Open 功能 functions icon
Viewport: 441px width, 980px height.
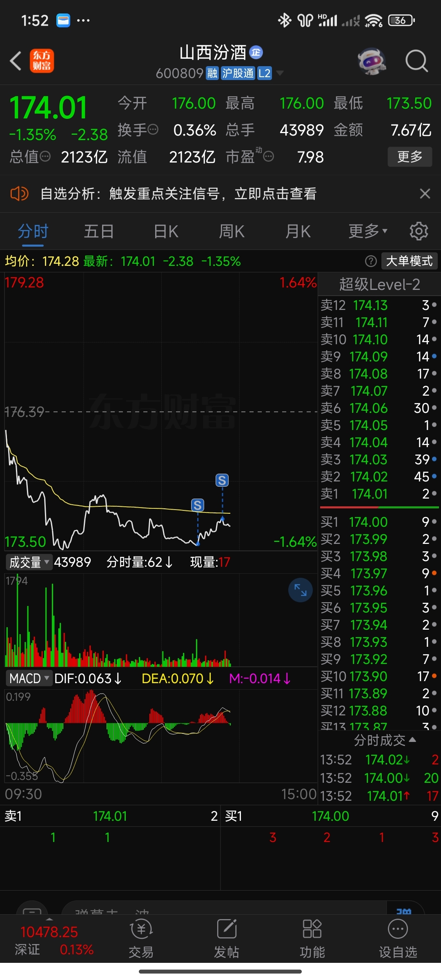(312, 938)
